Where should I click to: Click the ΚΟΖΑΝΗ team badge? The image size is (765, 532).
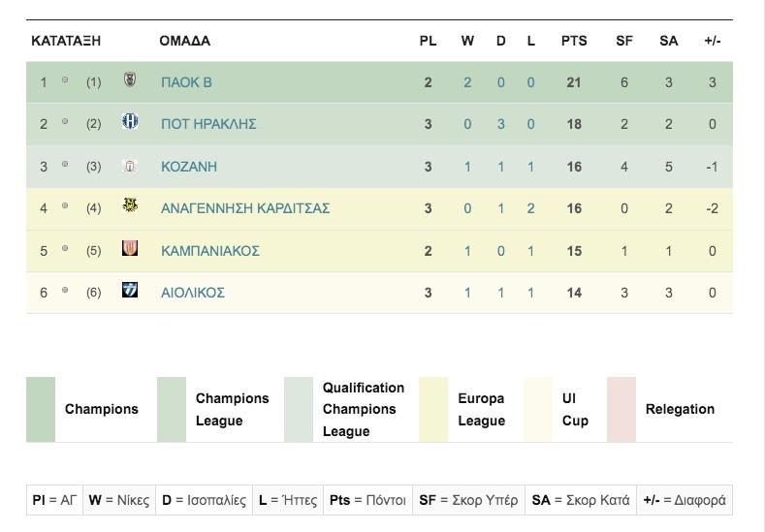click(x=130, y=167)
